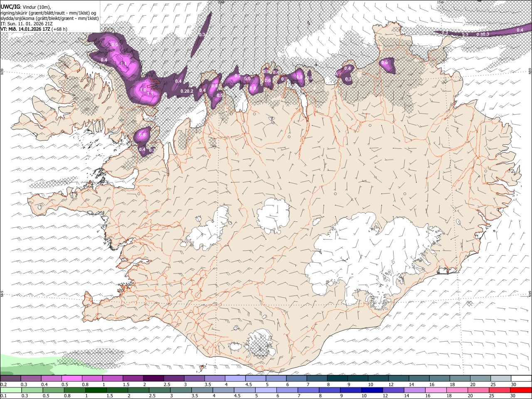Click the 1.0 precipitation value on the map
The height and width of the screenshot is (399, 532).
[143, 90]
